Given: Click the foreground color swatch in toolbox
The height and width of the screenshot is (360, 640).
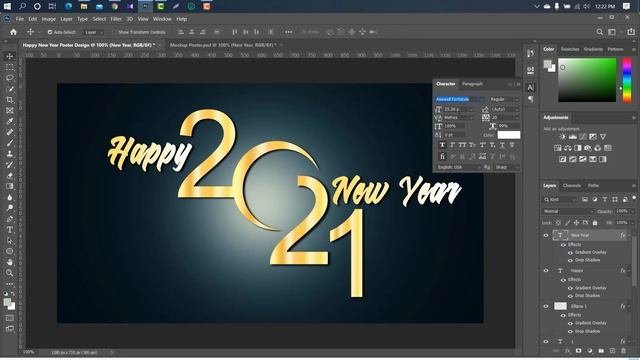Looking at the screenshot, I should (x=7, y=302).
